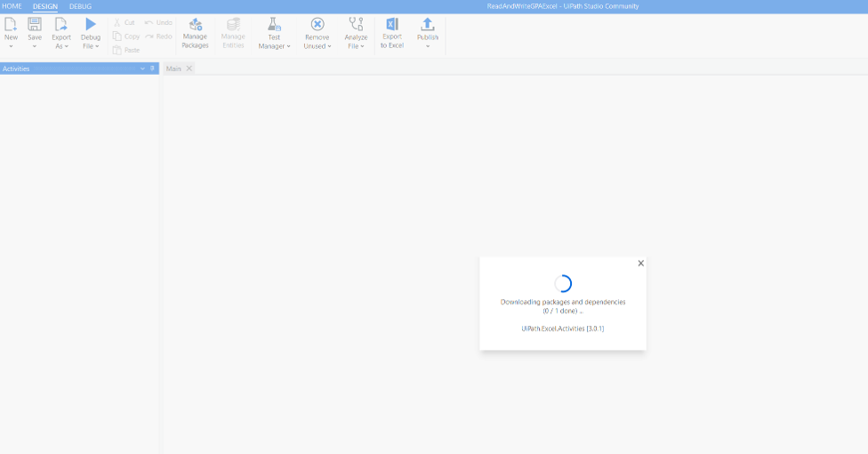The height and width of the screenshot is (454, 868).
Task: Click the Save disk icon
Action: [35, 24]
